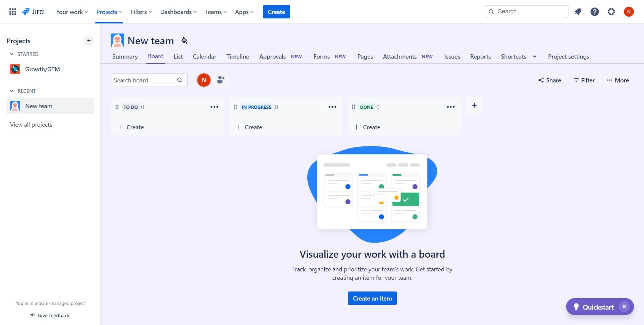This screenshot has width=644, height=325.
Task: Open the DONE column actions menu
Action: click(x=450, y=107)
